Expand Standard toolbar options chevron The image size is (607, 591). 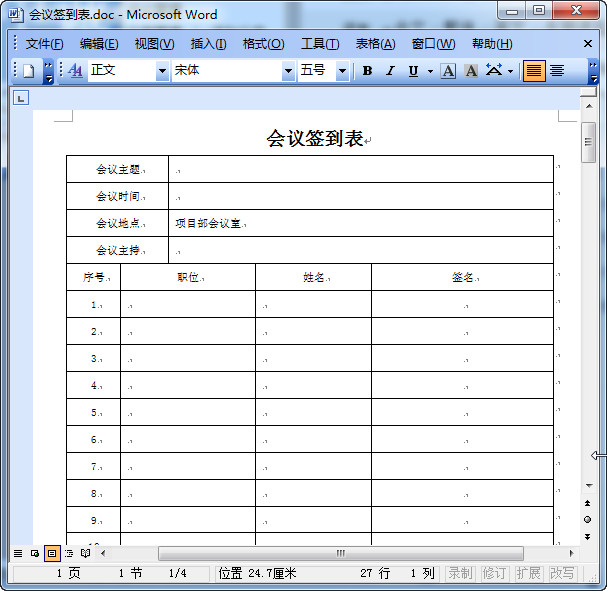click(48, 72)
